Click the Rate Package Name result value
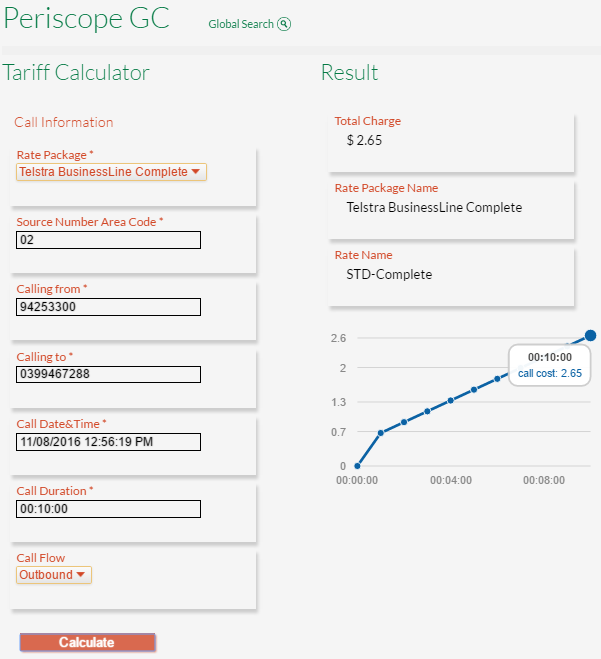Screen dimensions: 601x659 coord(434,207)
